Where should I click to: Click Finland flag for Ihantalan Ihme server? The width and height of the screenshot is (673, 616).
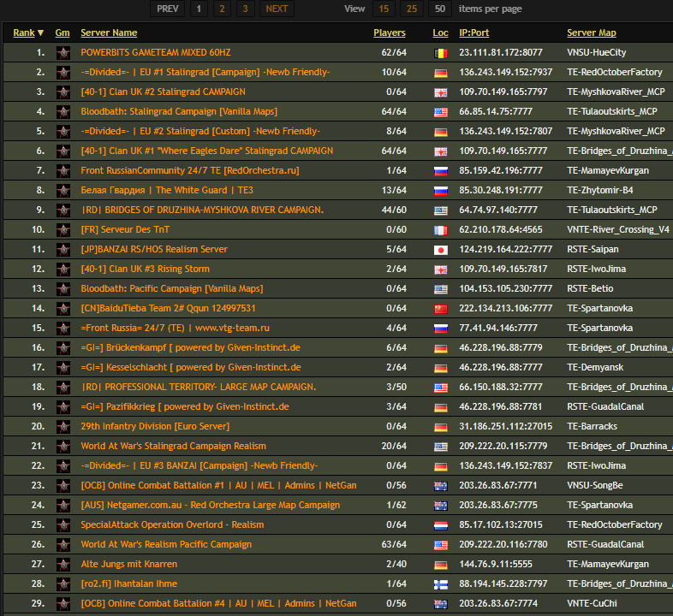click(440, 584)
